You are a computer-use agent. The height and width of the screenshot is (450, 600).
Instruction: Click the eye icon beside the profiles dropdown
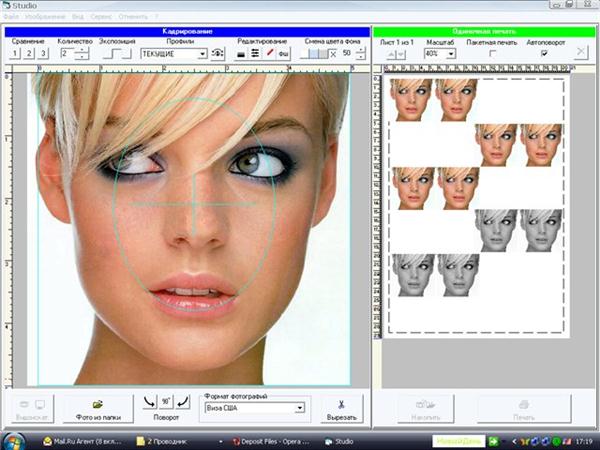pyautogui.click(x=218, y=53)
